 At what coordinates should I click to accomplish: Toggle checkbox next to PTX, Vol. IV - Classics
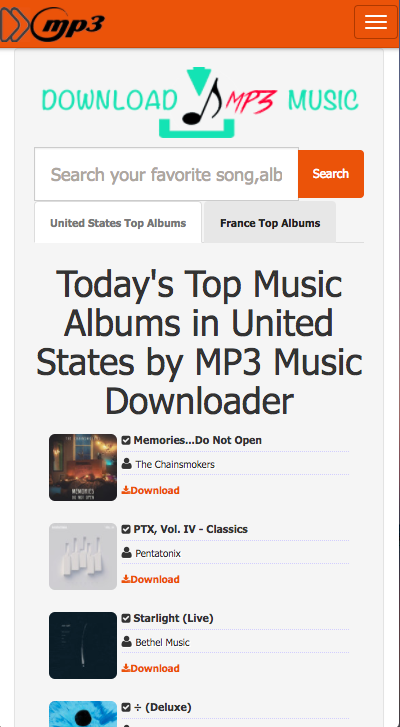[x=126, y=529]
